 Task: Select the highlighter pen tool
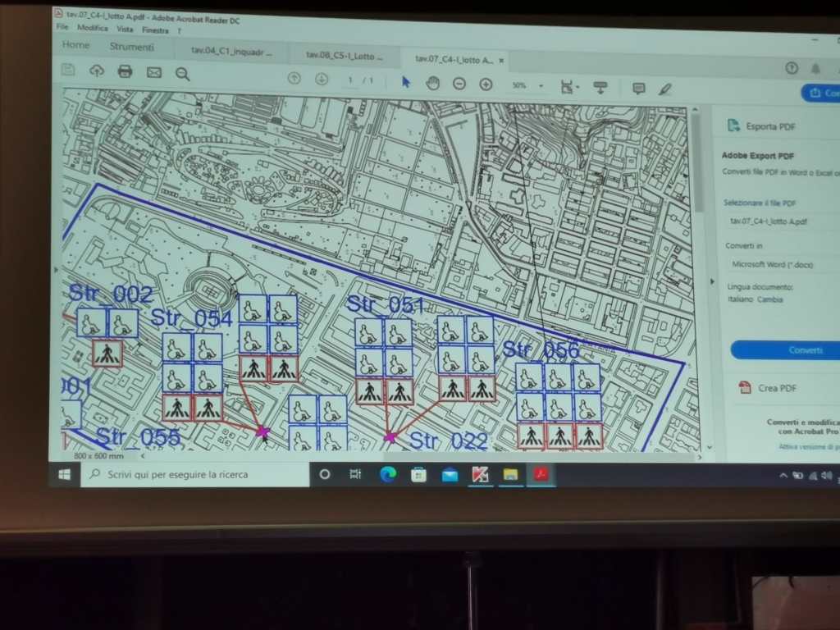[664, 89]
